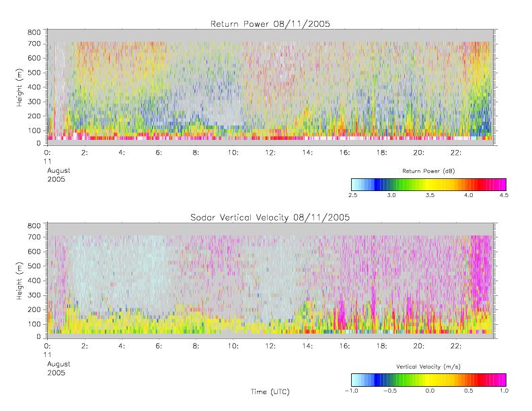Click the -0.5 tick on velocity scale
The width and height of the screenshot is (532, 411).
390,391
